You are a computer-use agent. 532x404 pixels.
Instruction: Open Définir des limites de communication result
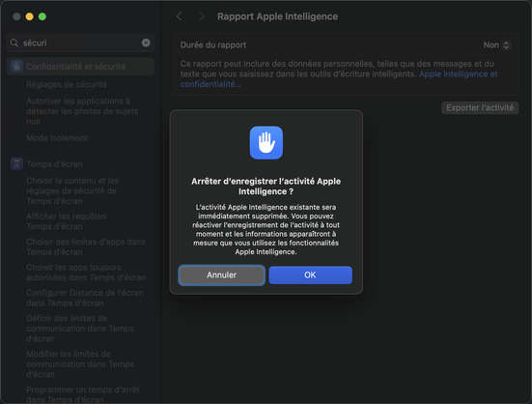pos(80,329)
